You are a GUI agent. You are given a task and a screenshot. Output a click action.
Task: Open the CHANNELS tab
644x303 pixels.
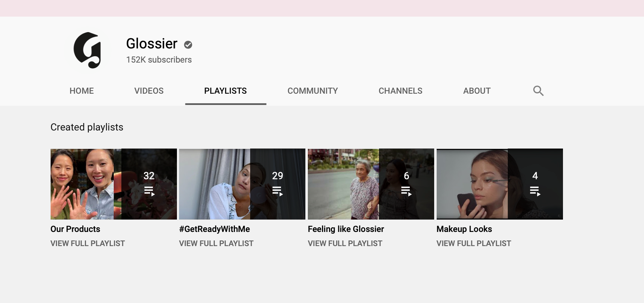(x=401, y=91)
